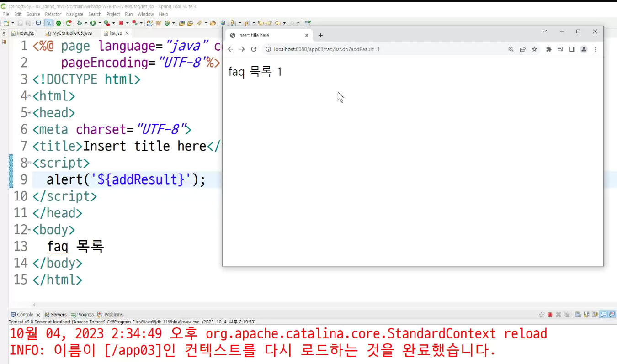Click the green Debug bug icon
This screenshot has height=364, width=617.
80,23
